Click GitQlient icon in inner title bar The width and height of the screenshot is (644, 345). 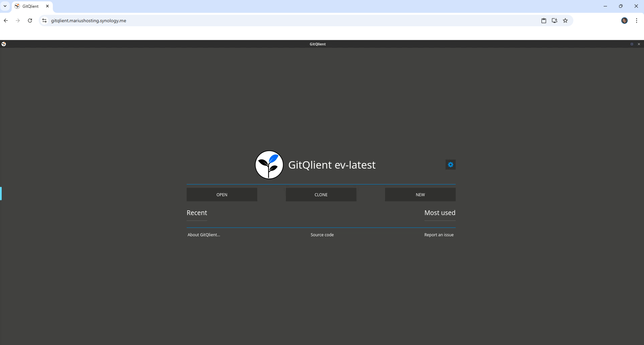[x=4, y=44]
